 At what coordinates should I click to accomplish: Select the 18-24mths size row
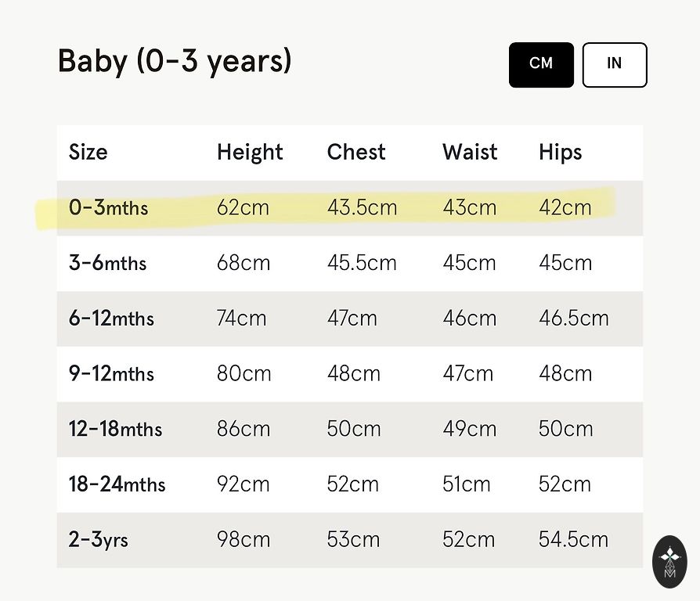pyautogui.click(x=117, y=484)
